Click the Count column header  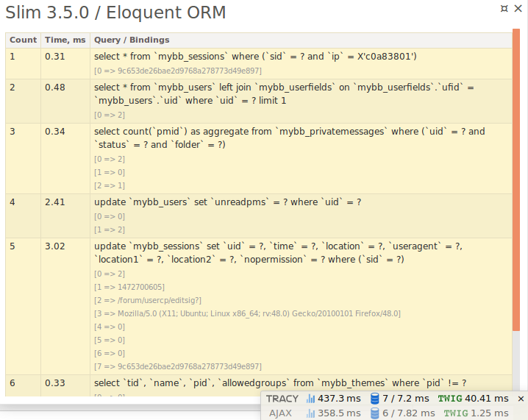point(23,40)
